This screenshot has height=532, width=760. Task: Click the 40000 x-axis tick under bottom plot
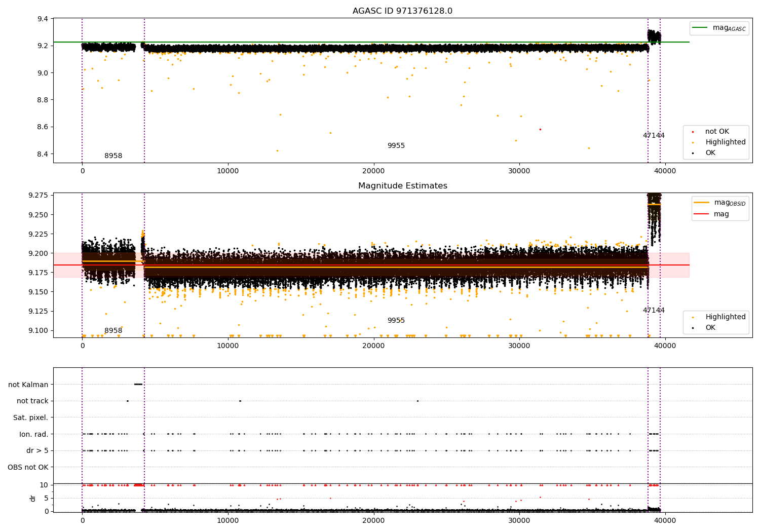(665, 521)
